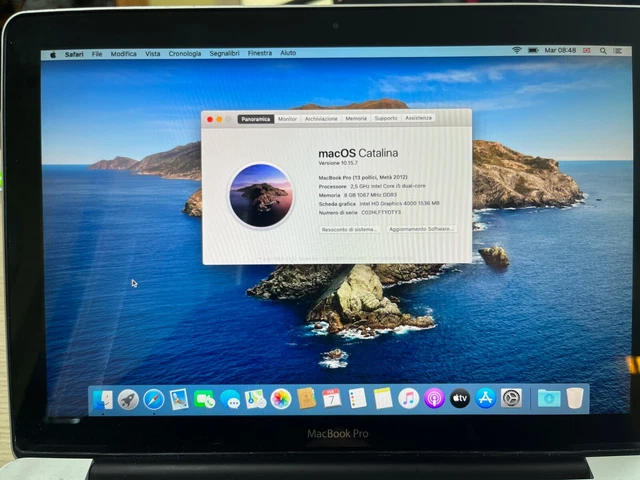Image resolution: width=640 pixels, height=480 pixels.
Task: Click Resoconto di sistema button
Action: coord(349,230)
